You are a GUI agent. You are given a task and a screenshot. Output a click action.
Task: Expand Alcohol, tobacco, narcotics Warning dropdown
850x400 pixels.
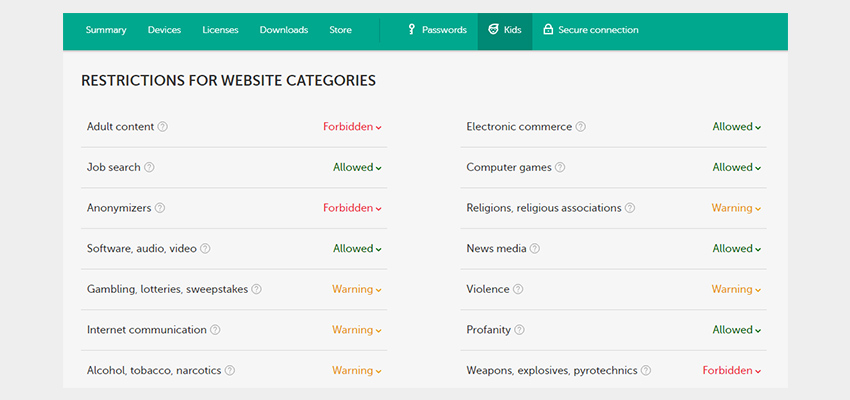(357, 371)
